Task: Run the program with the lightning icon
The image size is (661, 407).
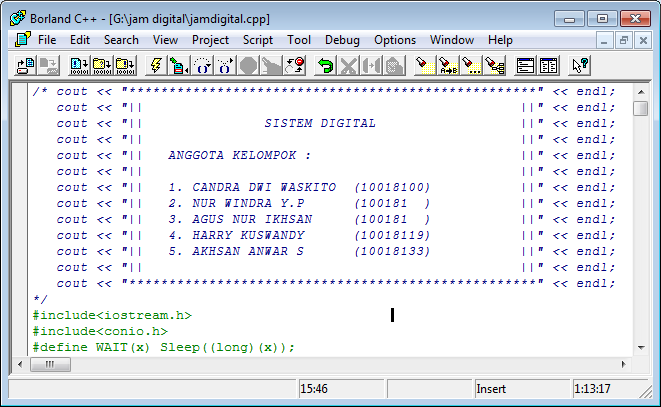Action: (156, 66)
